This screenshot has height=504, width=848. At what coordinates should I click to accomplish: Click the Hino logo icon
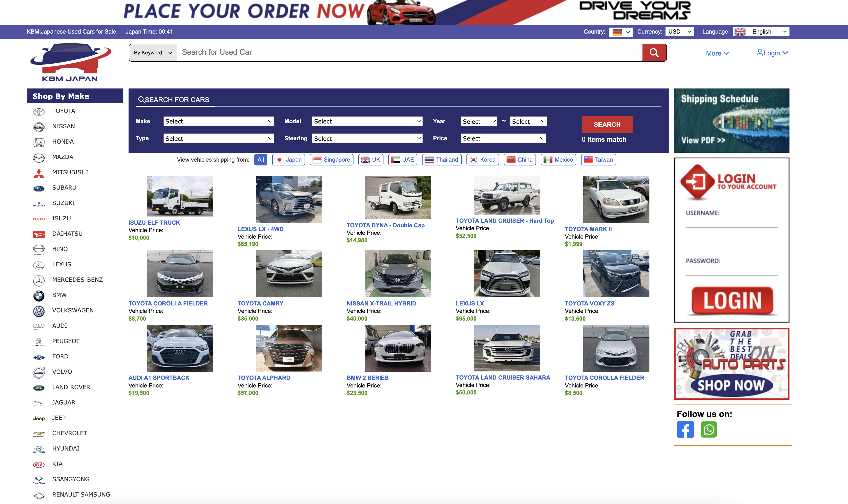pyautogui.click(x=39, y=250)
